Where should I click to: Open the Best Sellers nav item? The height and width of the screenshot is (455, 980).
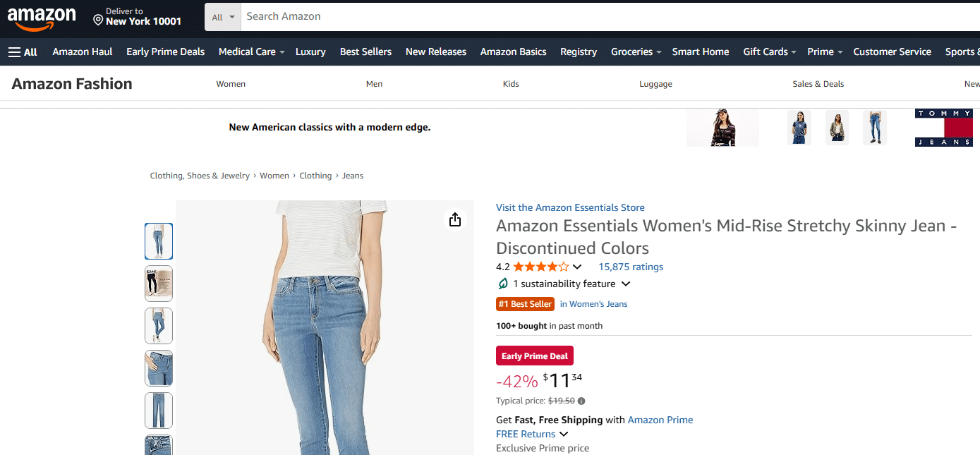(365, 51)
